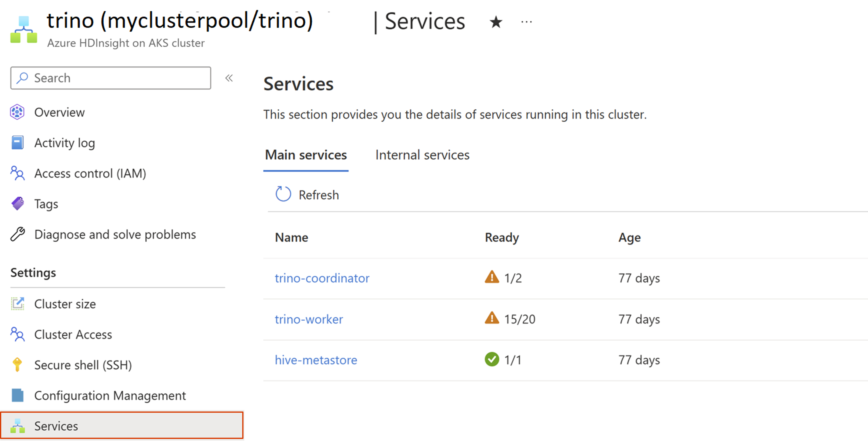Screen dimensions: 868x444
Task: Open Overview from the sidebar
Action: click(x=59, y=113)
